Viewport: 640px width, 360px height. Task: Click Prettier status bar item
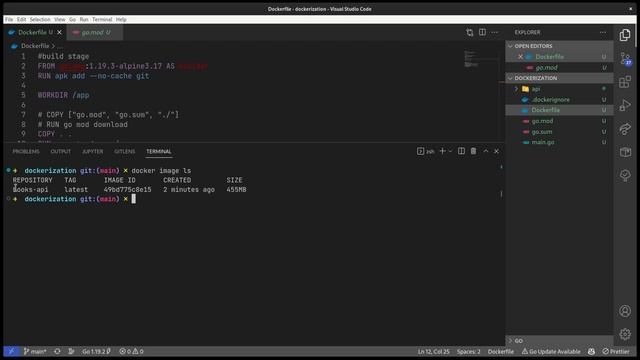[x=616, y=351]
